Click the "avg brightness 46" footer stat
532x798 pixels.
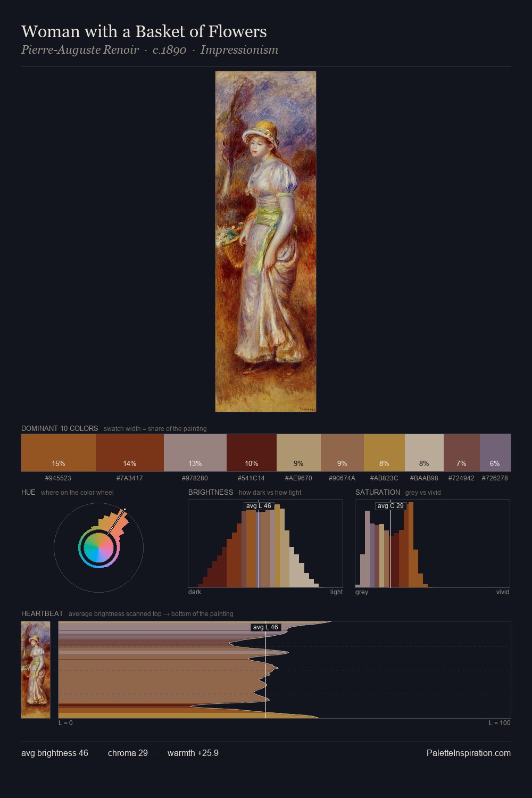[55, 753]
